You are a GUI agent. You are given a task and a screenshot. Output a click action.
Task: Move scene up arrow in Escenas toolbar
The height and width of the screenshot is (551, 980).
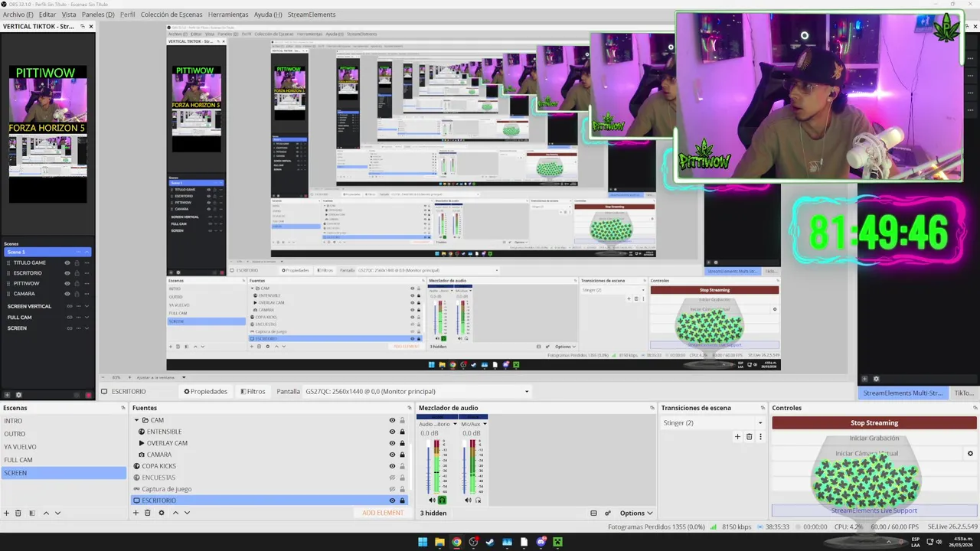tap(46, 513)
